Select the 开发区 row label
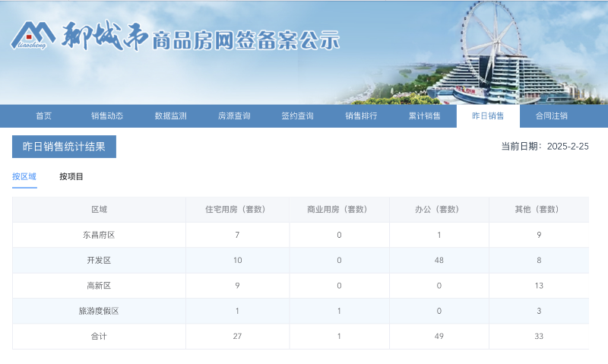Image resolution: width=608 pixels, height=364 pixels. pyautogui.click(x=99, y=261)
